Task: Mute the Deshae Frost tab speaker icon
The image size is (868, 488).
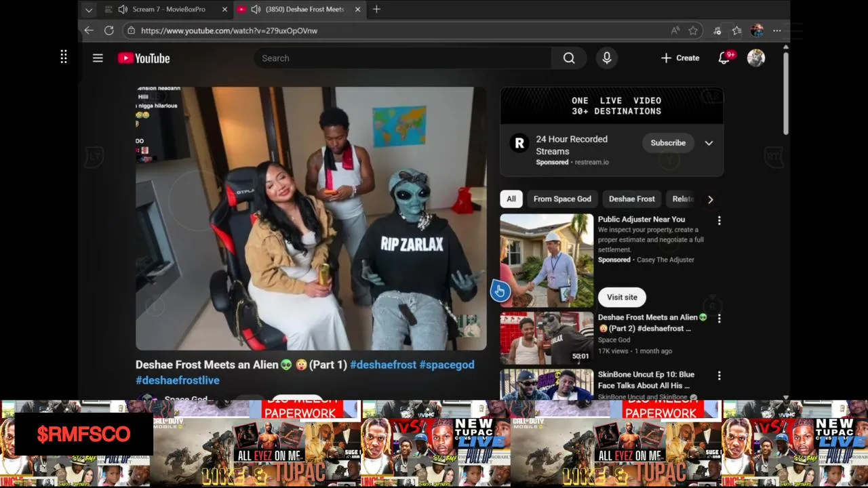Action: (x=256, y=9)
